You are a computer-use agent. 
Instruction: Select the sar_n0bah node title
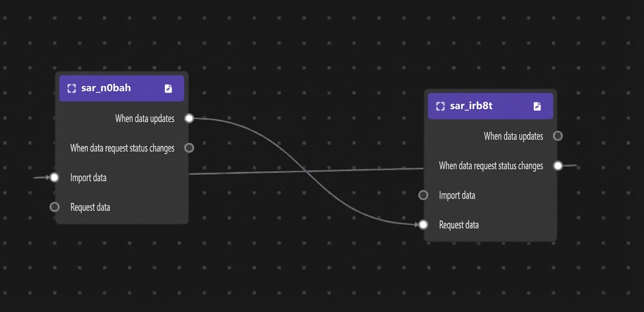pyautogui.click(x=106, y=88)
